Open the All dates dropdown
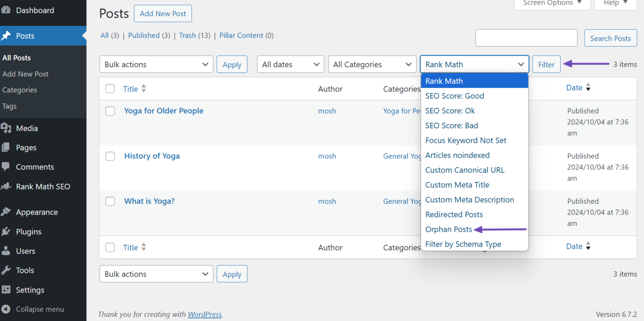The image size is (644, 321). pyautogui.click(x=291, y=64)
